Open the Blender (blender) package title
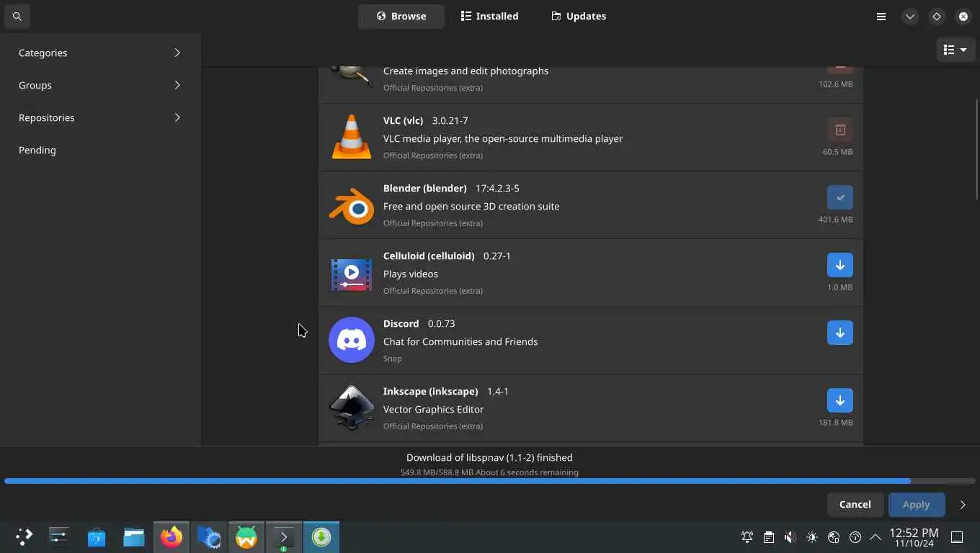The image size is (980, 553). 424,188
